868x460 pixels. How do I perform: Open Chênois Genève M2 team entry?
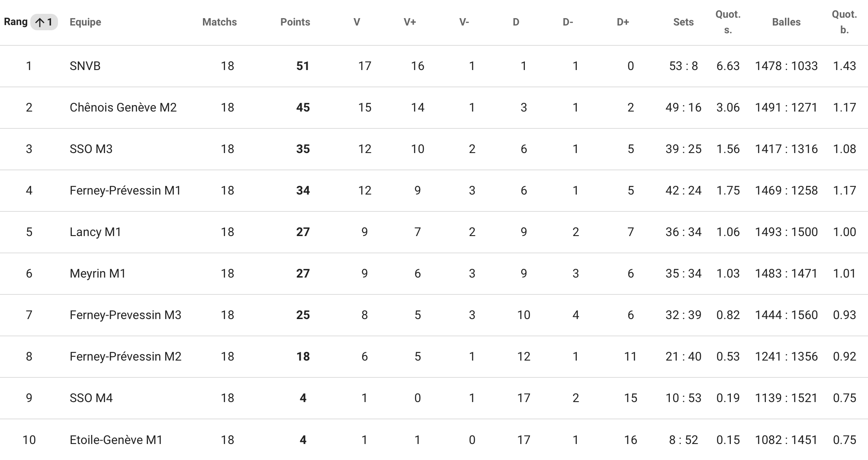point(123,108)
